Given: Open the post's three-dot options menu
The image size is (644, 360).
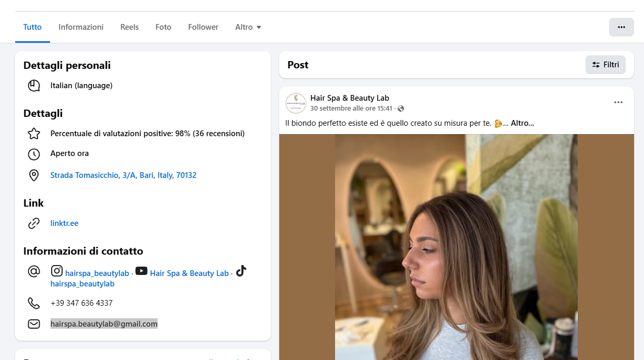Looking at the screenshot, I should pos(618,102).
